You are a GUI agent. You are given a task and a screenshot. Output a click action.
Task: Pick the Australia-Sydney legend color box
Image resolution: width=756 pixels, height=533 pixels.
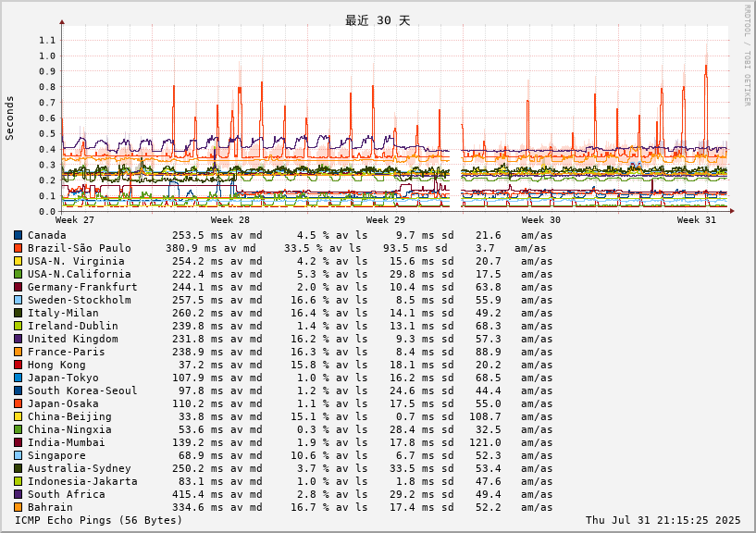tap(19, 468)
